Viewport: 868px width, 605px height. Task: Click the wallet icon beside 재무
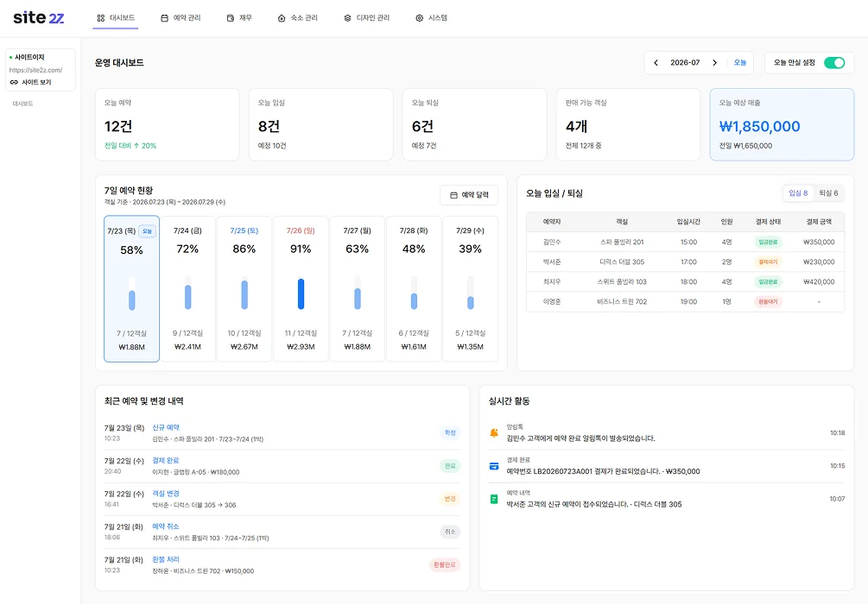(x=231, y=18)
